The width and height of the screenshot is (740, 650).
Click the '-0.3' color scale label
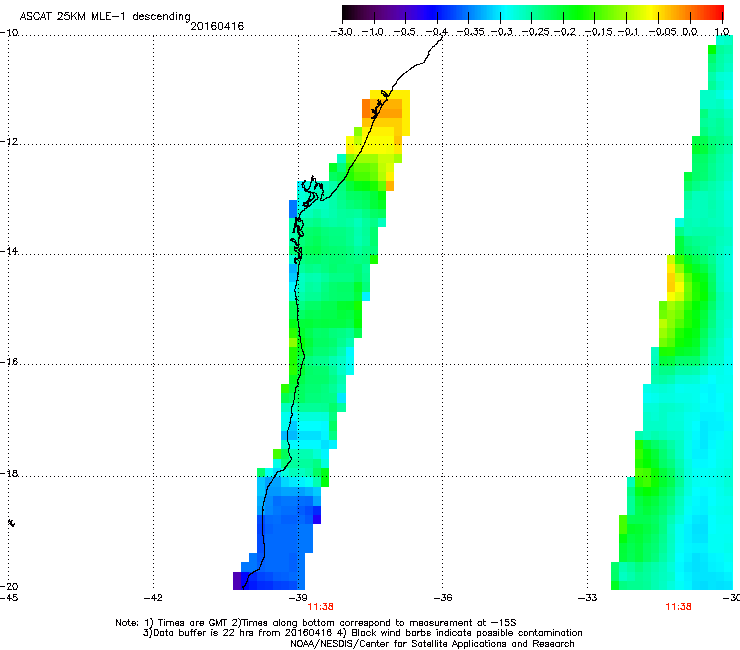point(501,32)
